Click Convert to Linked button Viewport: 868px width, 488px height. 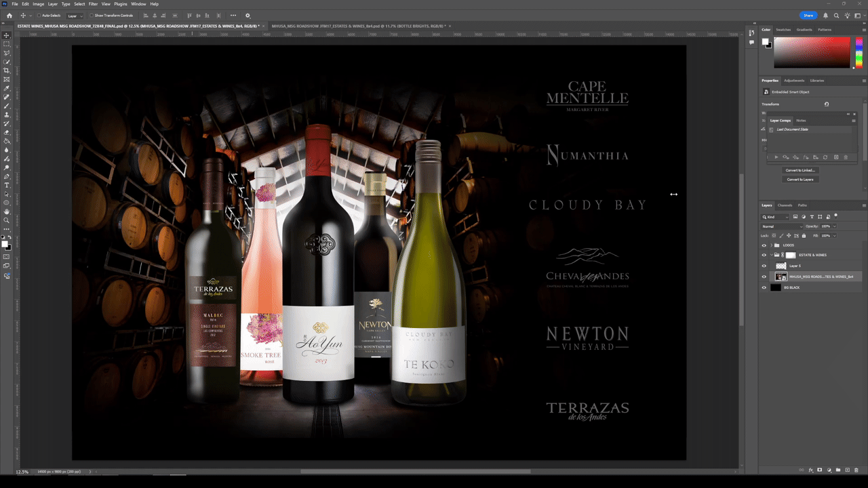[x=800, y=170]
